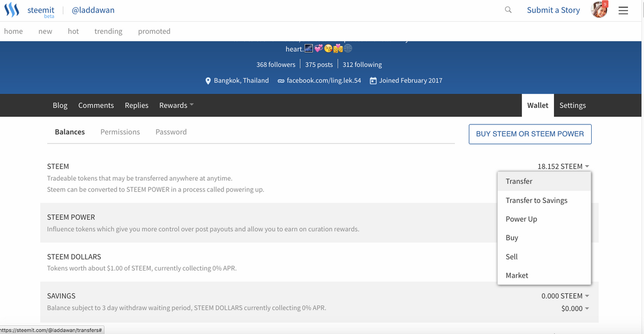Screen dimensions: 644x334
Task: Click the Bangkok, Thailand location pin icon
Action: [208, 81]
